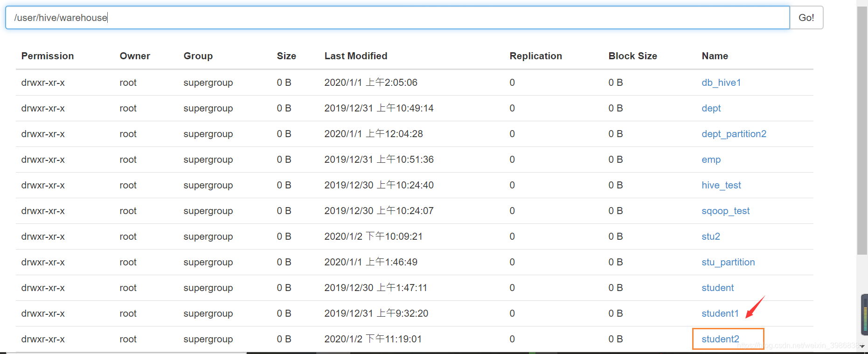Open the student directory link
Screen dimensions: 868x354
[717, 288]
